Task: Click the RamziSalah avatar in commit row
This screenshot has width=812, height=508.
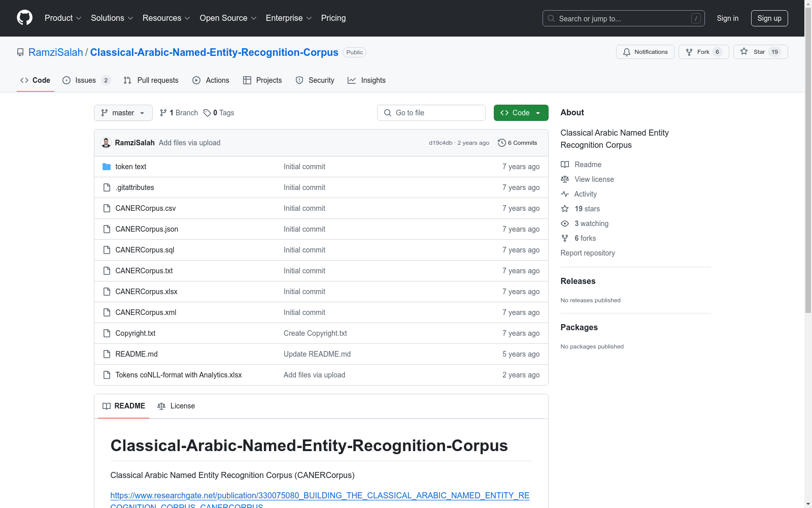Action: coord(106,143)
